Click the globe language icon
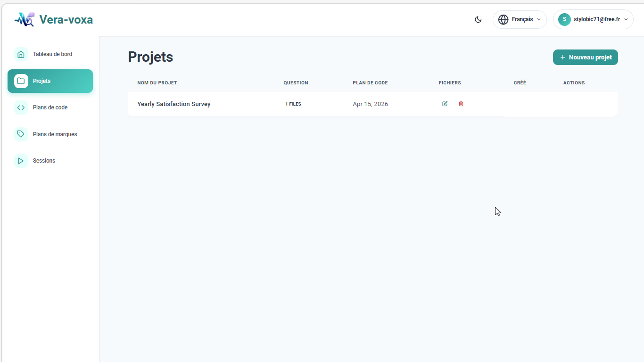The height and width of the screenshot is (362, 644). click(x=504, y=19)
